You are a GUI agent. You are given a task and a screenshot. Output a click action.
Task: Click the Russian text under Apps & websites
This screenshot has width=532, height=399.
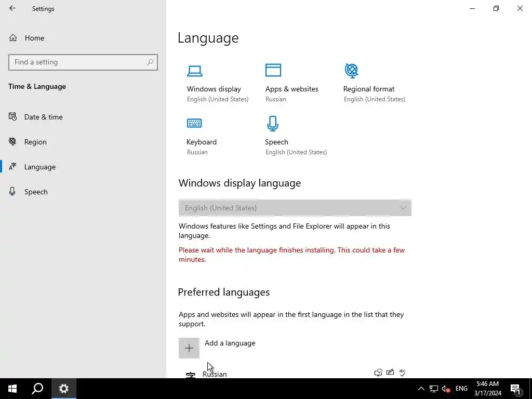(275, 99)
